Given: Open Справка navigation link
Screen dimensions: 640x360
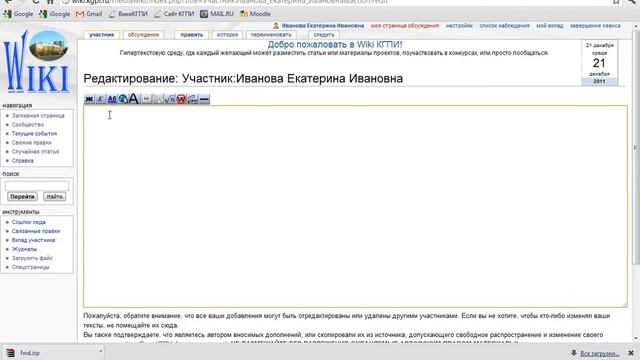Looking at the screenshot, I should (x=22, y=161).
